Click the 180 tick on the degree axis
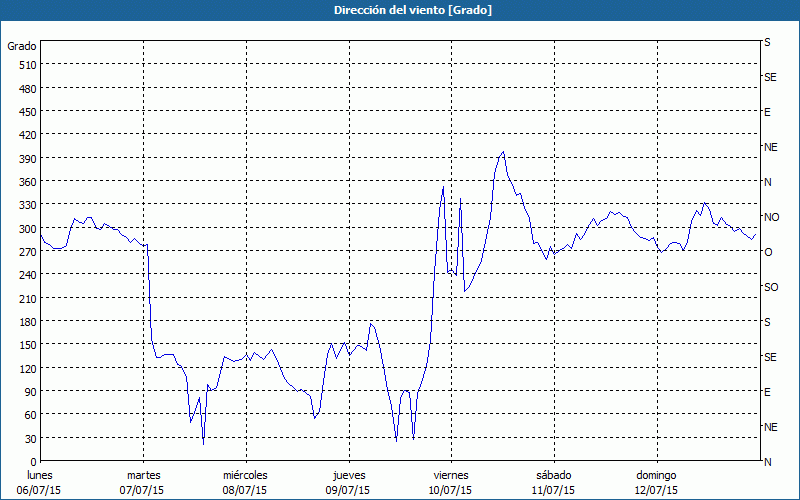800x500 pixels. 27,322
